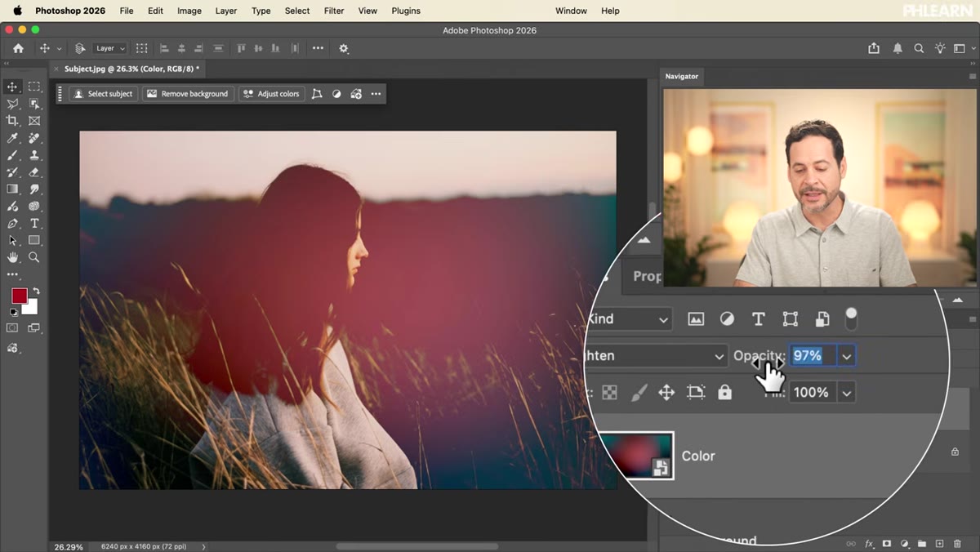
Task: Toggle layer filtering switch in magnified Layers panel
Action: [x=851, y=318]
